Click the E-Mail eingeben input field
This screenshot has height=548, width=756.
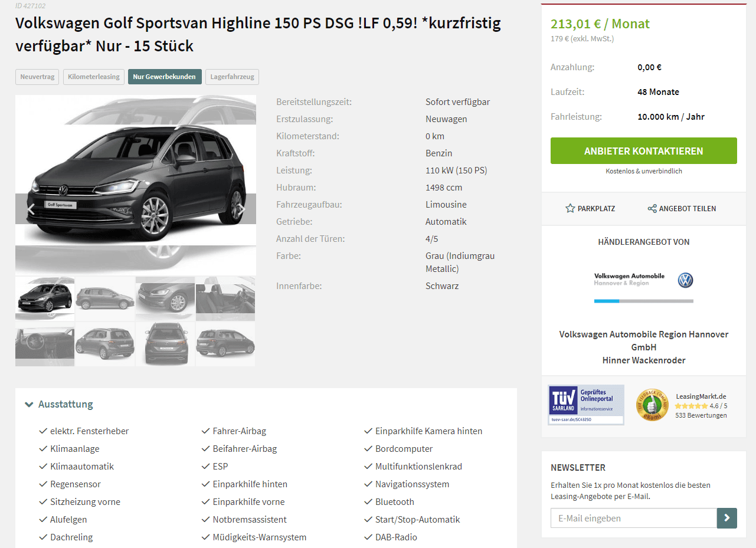coord(634,518)
